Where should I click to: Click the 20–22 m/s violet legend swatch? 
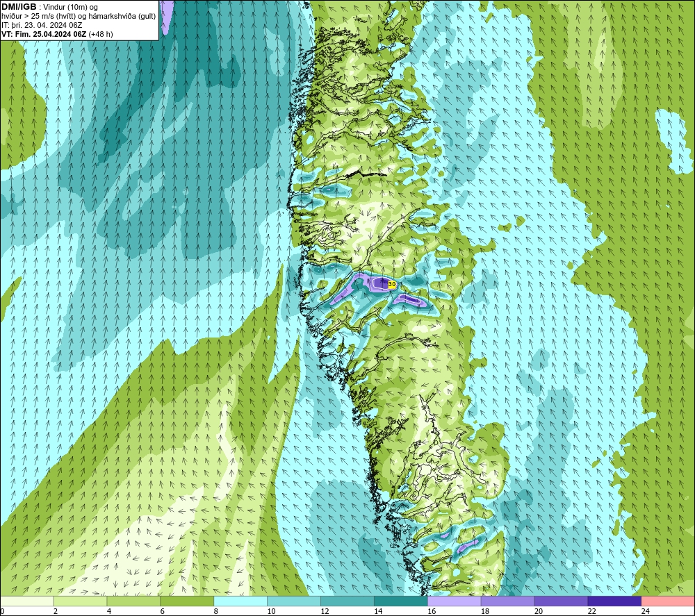click(x=561, y=601)
